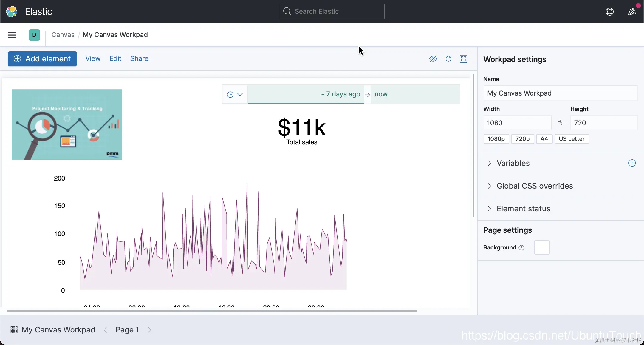Toggle hide edit controls eye icon

click(433, 59)
